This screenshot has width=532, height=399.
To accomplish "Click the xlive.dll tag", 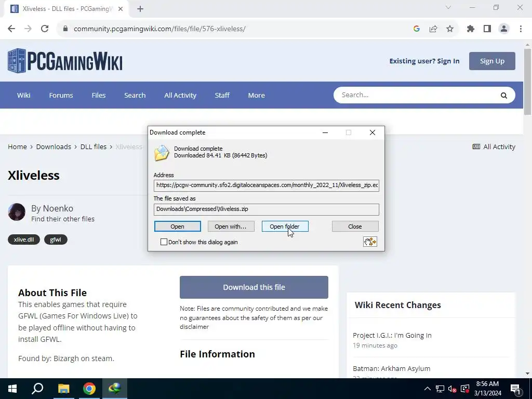I will coord(24,240).
